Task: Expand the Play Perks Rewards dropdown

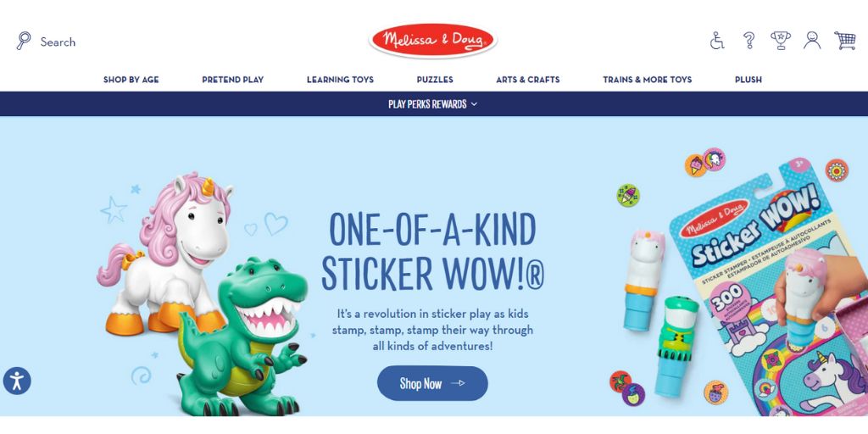Action: pyautogui.click(x=433, y=104)
